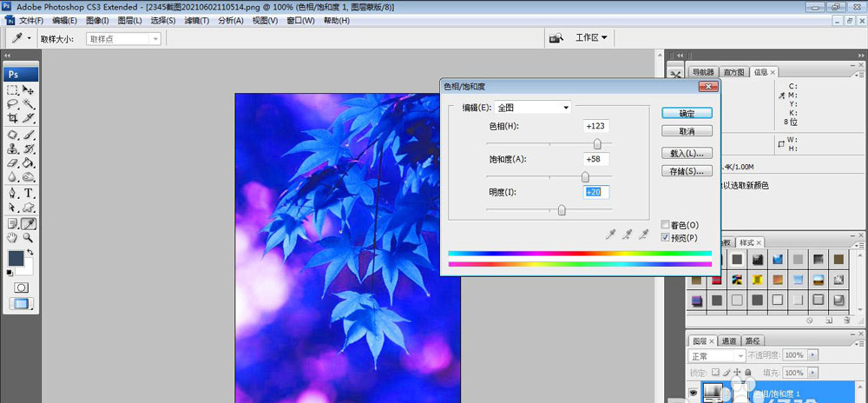Click the Go to Bridge icon
The image size is (868, 403).
(x=556, y=38)
